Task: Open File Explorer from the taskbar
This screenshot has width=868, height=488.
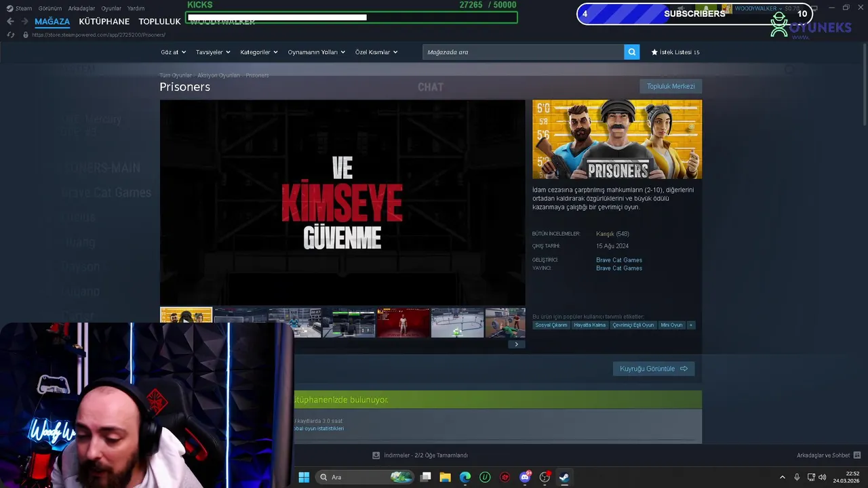Action: [x=445, y=477]
